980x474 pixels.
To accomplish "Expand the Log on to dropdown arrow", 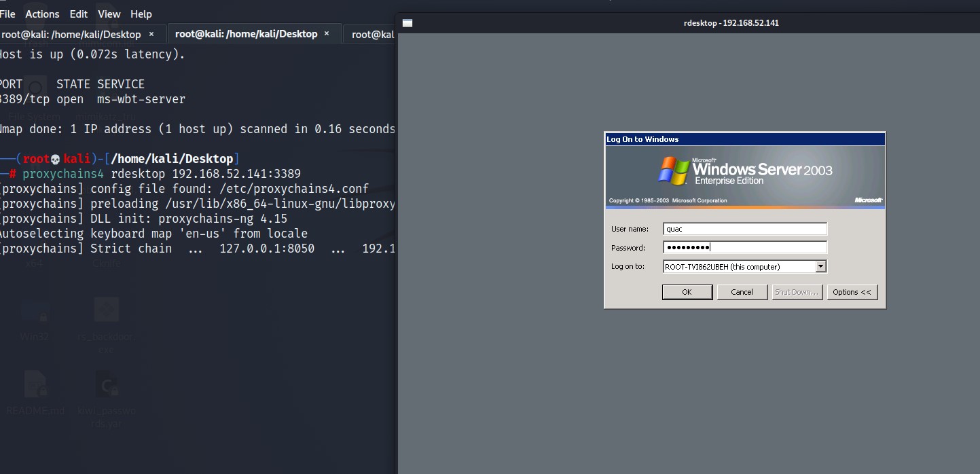I will click(x=821, y=266).
